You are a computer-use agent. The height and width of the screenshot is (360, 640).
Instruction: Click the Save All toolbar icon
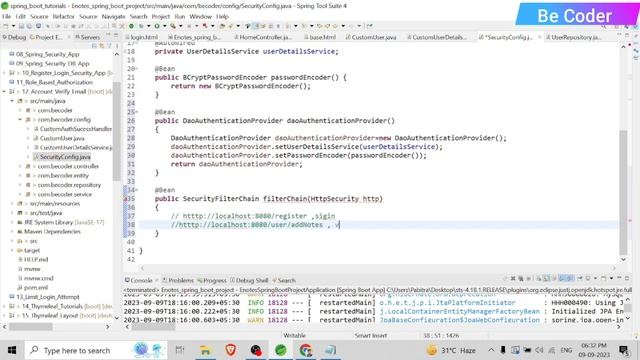point(29,26)
